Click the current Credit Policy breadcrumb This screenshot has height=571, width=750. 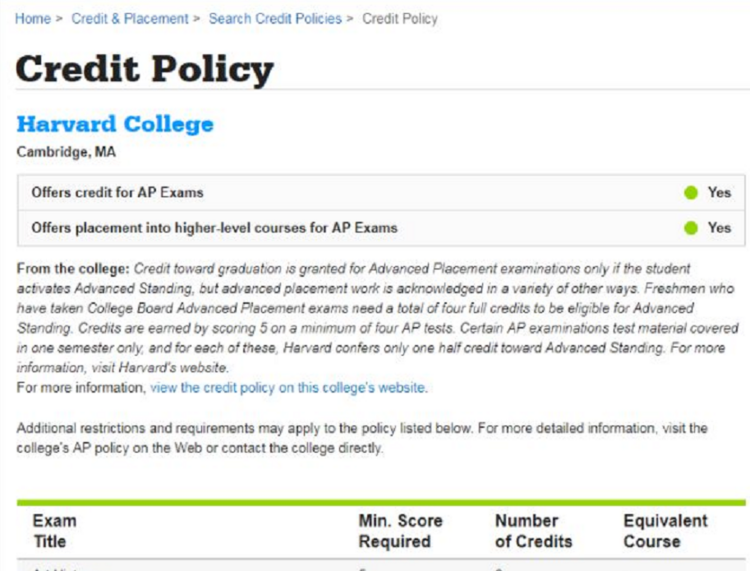(400, 18)
